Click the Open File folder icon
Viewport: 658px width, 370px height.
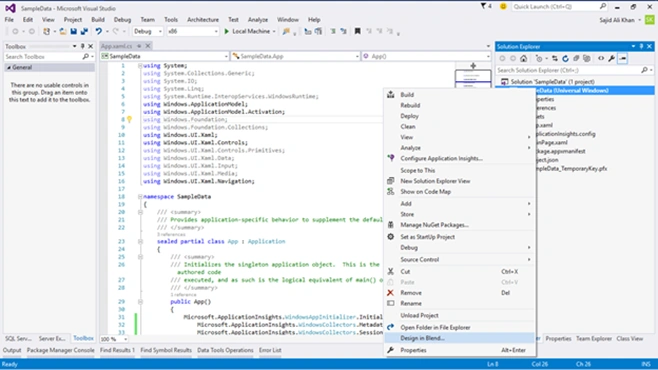[x=63, y=31]
